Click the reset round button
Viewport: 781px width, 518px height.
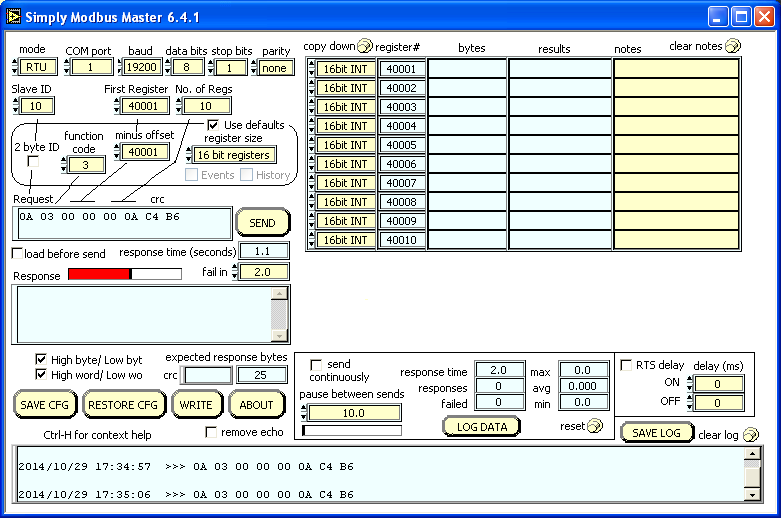[595, 426]
